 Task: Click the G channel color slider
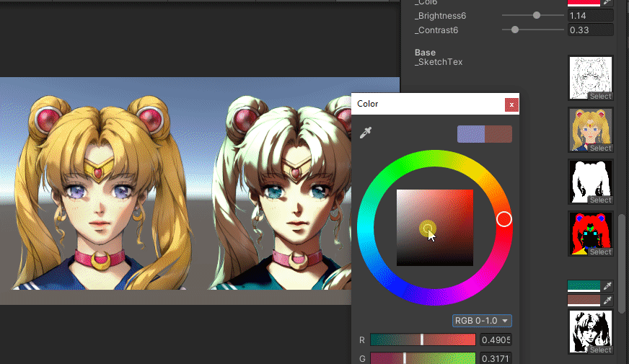click(423, 358)
